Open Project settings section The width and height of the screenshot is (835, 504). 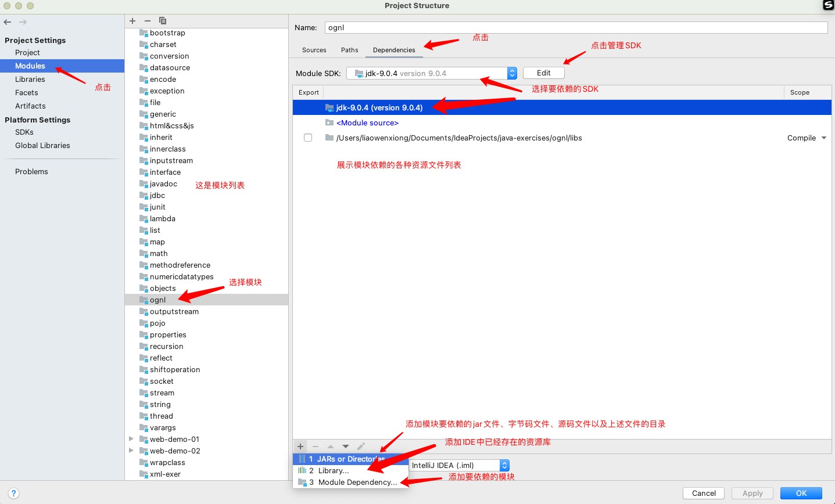point(27,52)
